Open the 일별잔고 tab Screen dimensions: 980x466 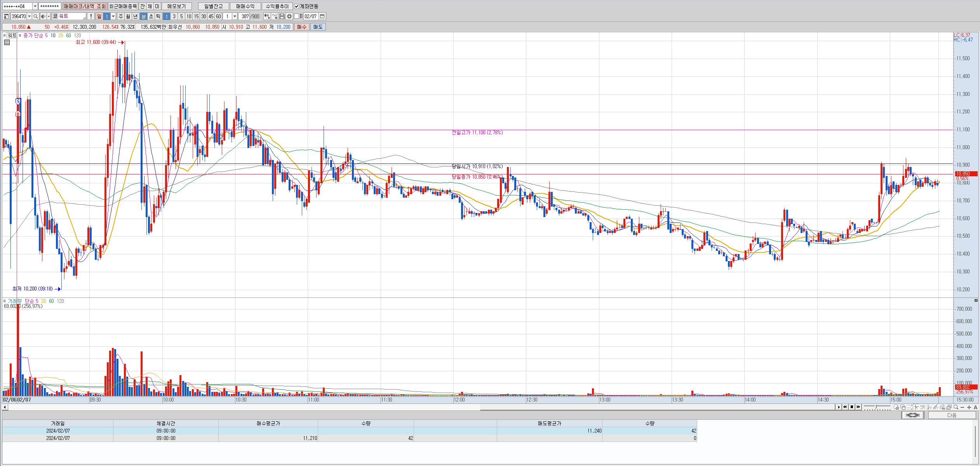pyautogui.click(x=213, y=6)
